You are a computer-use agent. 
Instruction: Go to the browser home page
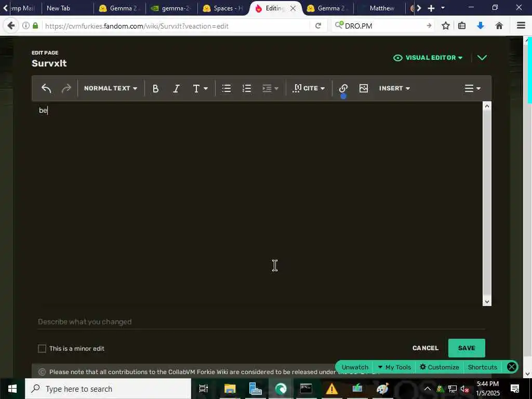499,26
